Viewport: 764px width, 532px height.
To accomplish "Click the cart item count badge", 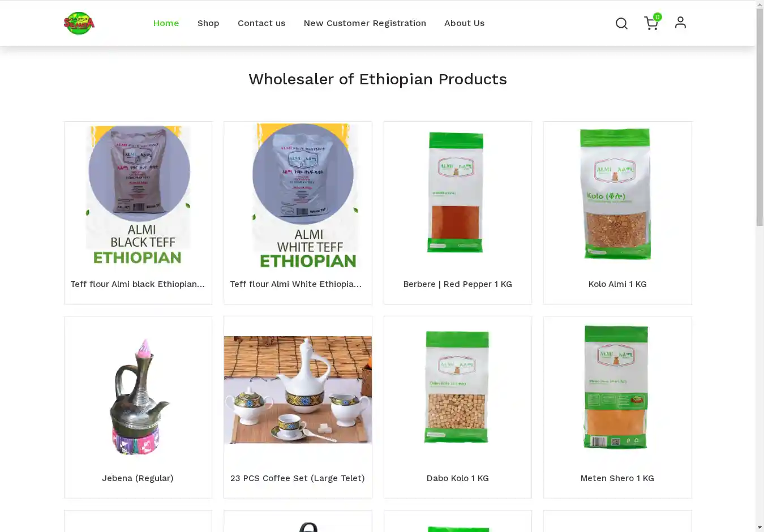I will tap(657, 17).
